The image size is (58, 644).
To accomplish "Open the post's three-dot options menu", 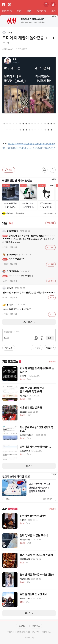I will pos(55,33).
